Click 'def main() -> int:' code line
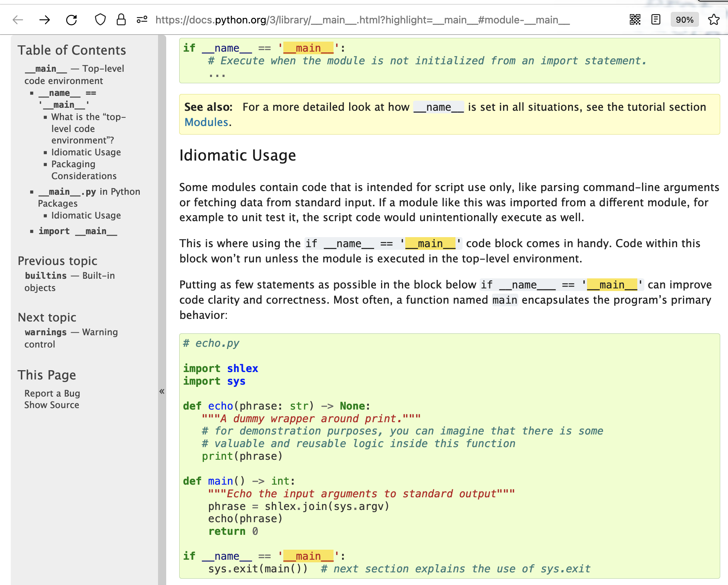Screen dimensions: 728x585 tap(239, 481)
